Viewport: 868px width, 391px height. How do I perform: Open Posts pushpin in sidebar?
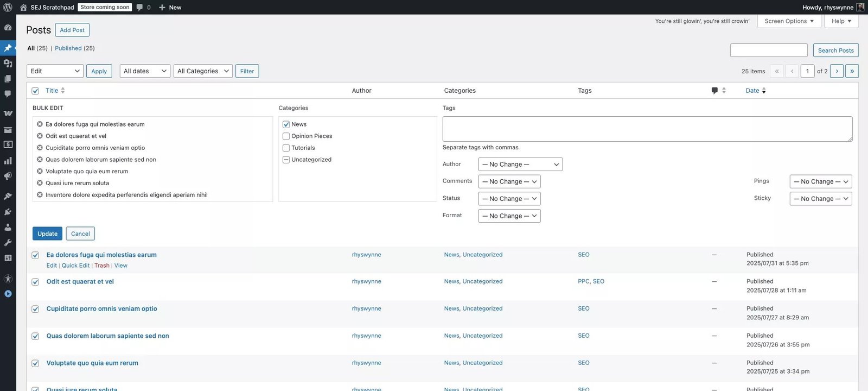8,48
